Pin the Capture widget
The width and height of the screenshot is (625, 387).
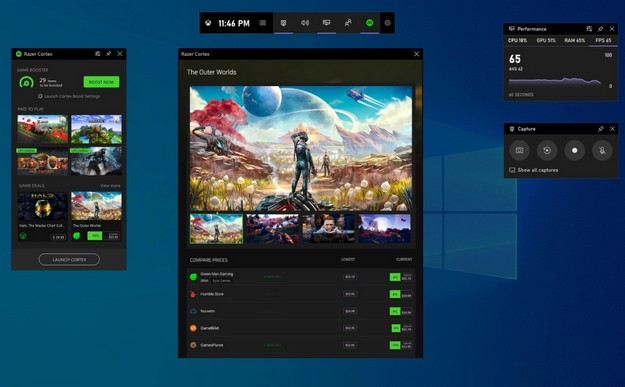tap(601, 129)
